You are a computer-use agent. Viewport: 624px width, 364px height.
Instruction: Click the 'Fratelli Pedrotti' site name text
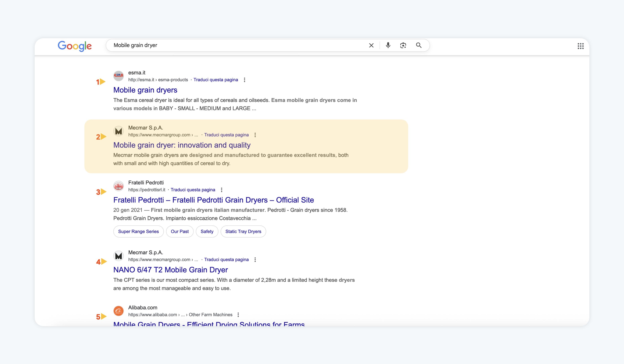click(x=146, y=183)
